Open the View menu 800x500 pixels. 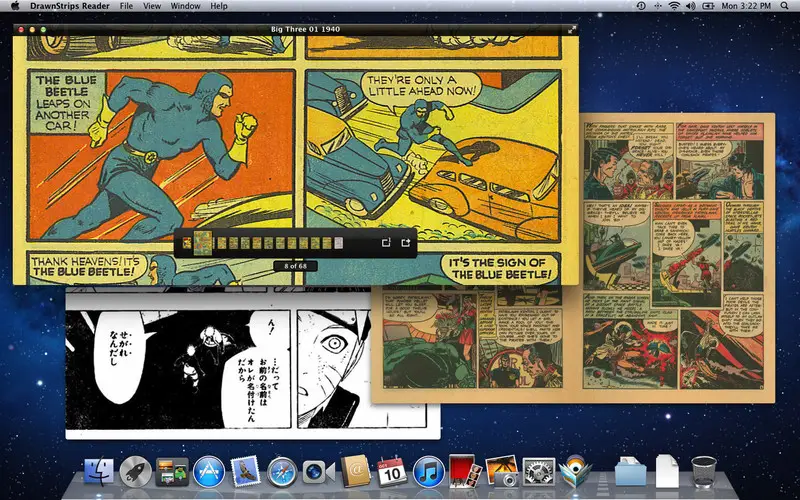[152, 6]
